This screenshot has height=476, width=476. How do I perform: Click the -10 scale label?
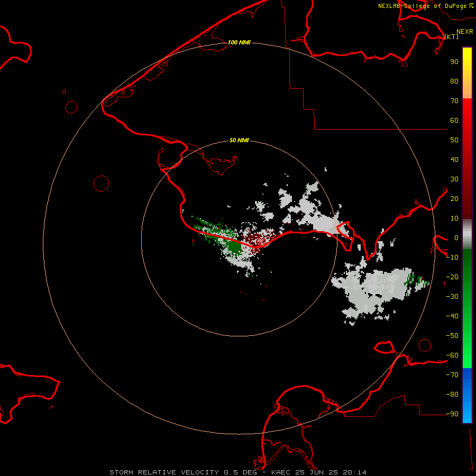coord(452,258)
